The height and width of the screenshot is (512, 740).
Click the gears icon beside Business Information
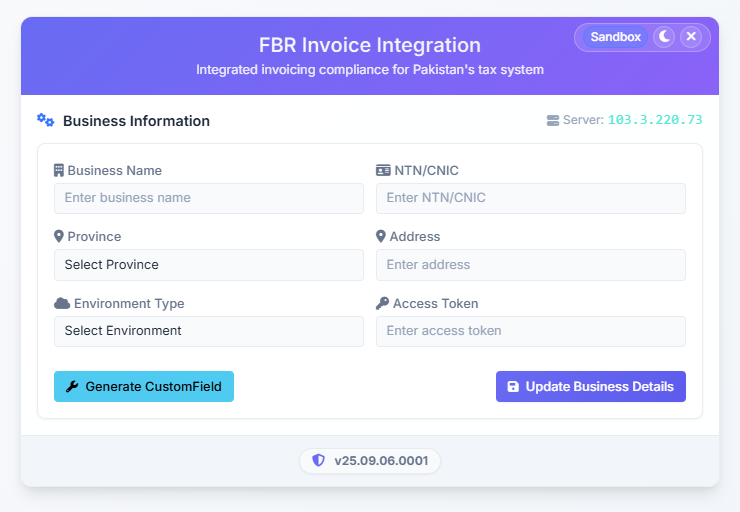[46, 120]
